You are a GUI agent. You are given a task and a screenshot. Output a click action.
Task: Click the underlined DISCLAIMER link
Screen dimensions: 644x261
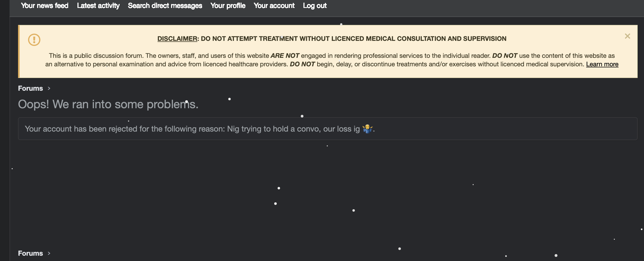coord(177,39)
